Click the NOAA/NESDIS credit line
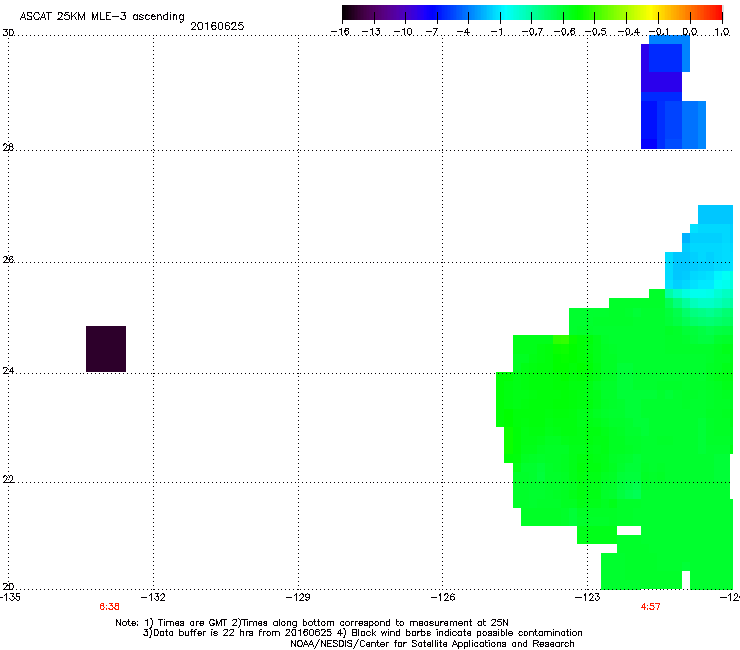740x650 pixels. pos(432,644)
